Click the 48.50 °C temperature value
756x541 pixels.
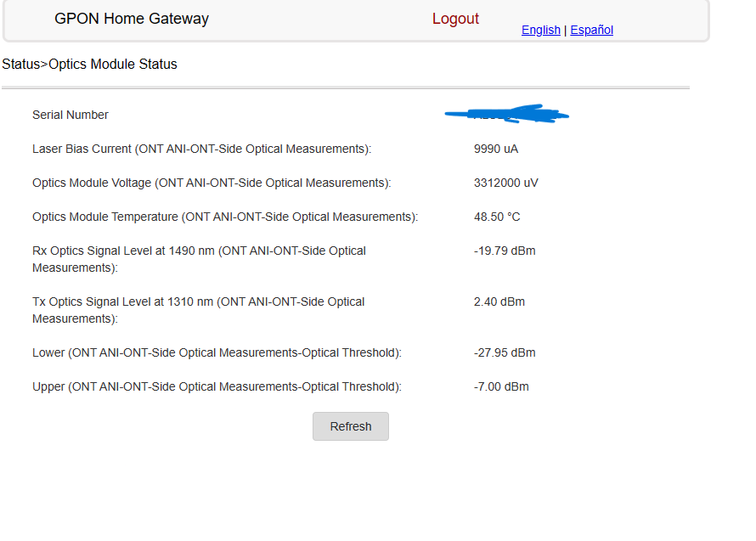497,217
